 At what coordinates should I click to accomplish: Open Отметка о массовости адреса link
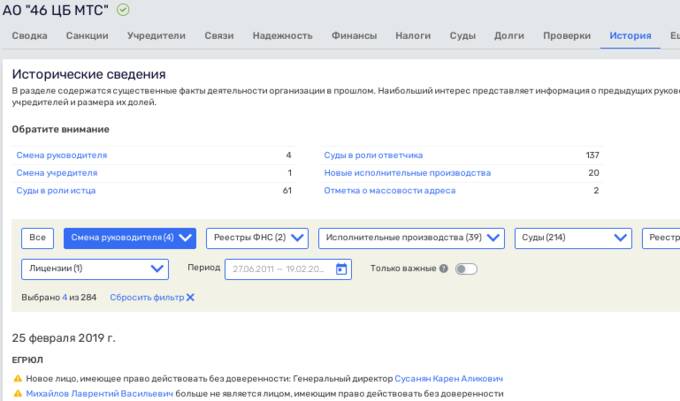(390, 191)
